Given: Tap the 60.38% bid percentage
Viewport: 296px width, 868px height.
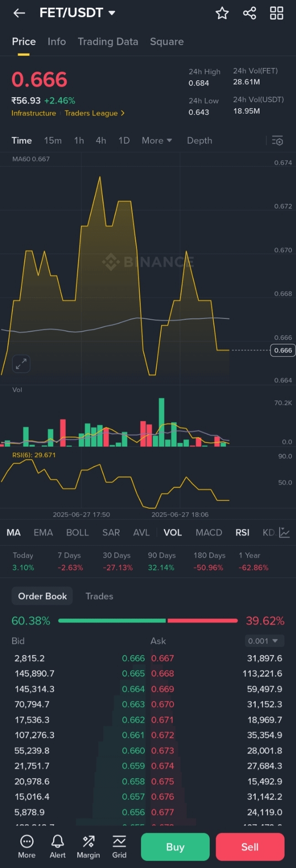Looking at the screenshot, I should [x=31, y=621].
